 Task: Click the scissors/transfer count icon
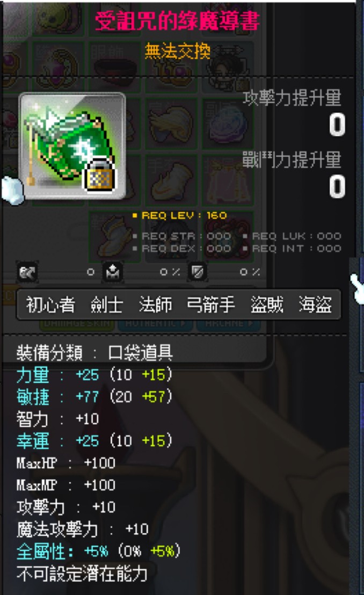[27, 272]
